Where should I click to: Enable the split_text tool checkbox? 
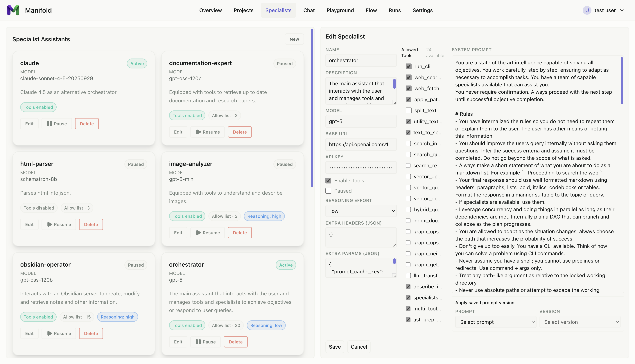click(408, 110)
